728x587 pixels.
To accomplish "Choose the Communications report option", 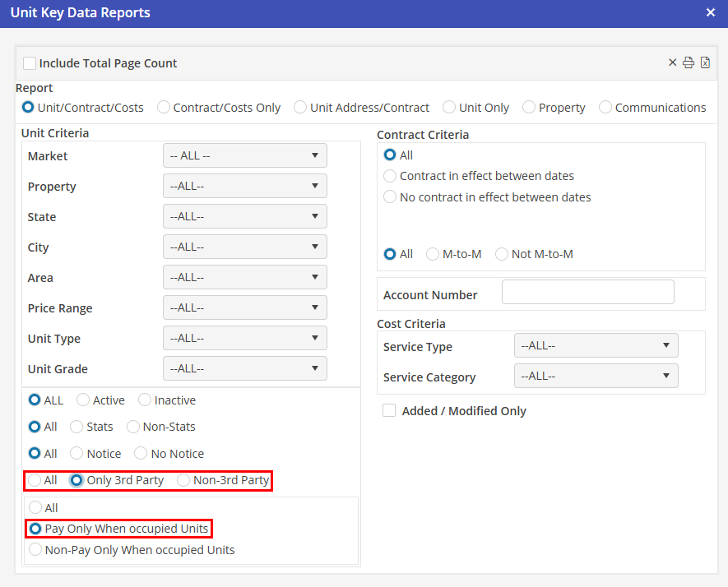I will tap(606, 108).
